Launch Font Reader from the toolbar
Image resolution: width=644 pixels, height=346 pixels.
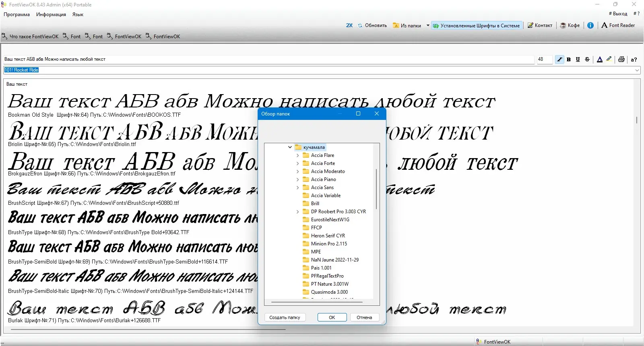coord(618,25)
